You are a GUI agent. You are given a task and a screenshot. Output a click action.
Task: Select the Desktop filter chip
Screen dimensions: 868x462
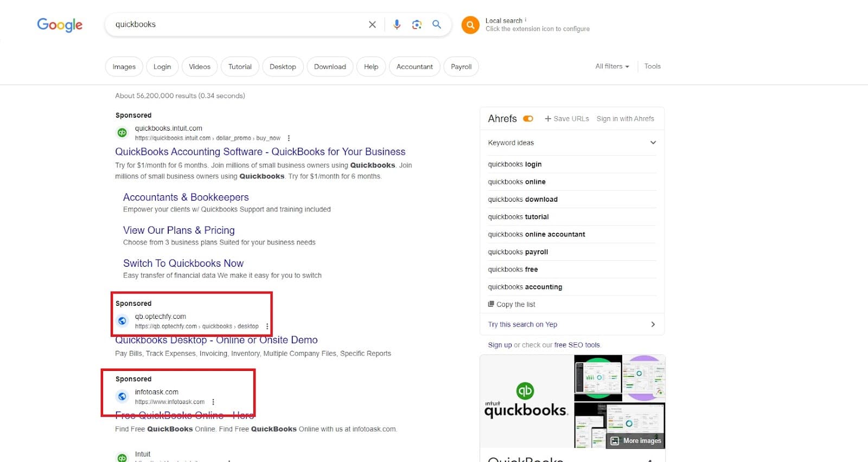[283, 67]
